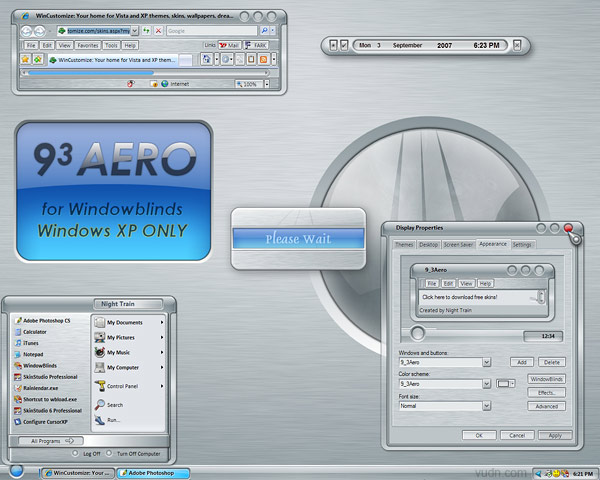
Task: Click the small square button at clock widget's left end
Action: point(333,45)
